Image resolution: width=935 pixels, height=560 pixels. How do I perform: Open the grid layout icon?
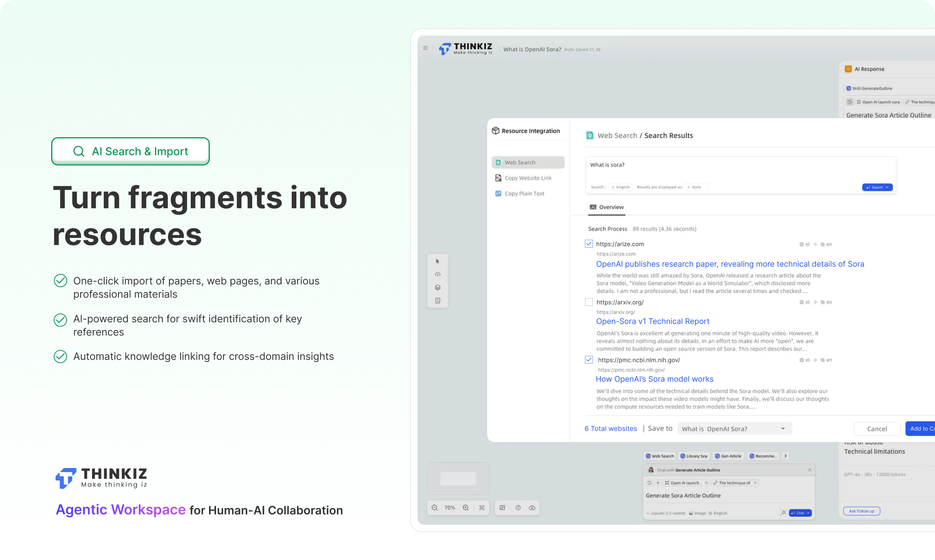click(502, 507)
